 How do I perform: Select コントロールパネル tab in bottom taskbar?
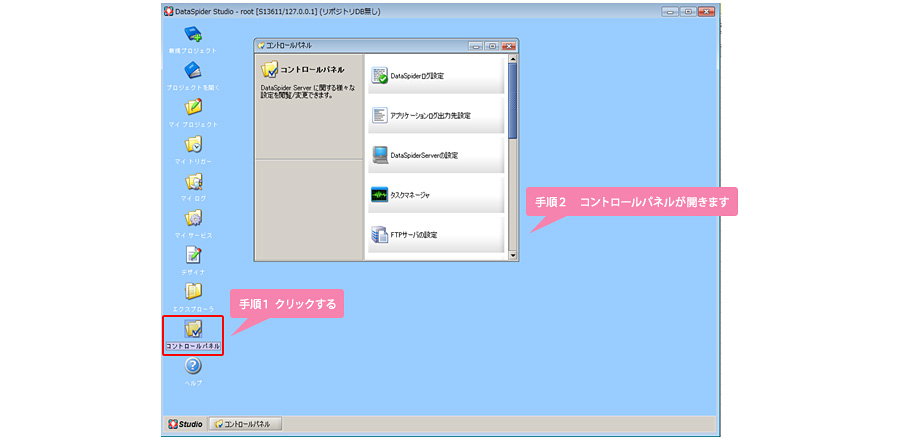[245, 424]
